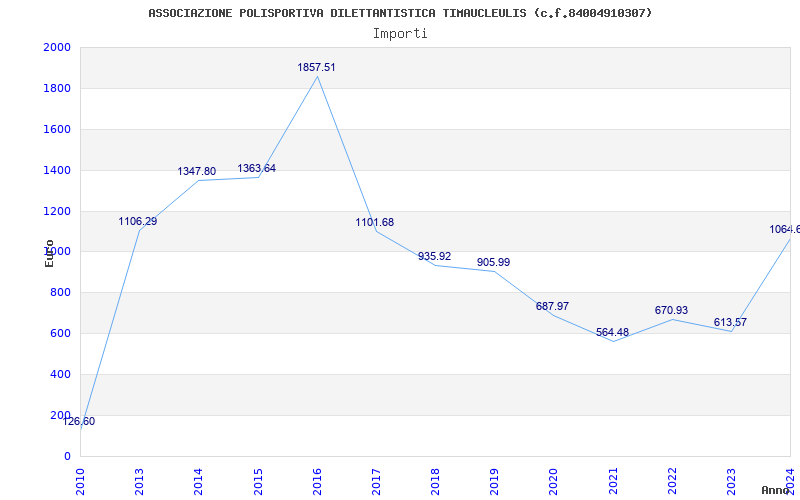Click the partially cut 1064 label
Viewport: 800px width, 500px height.
[x=785, y=230]
